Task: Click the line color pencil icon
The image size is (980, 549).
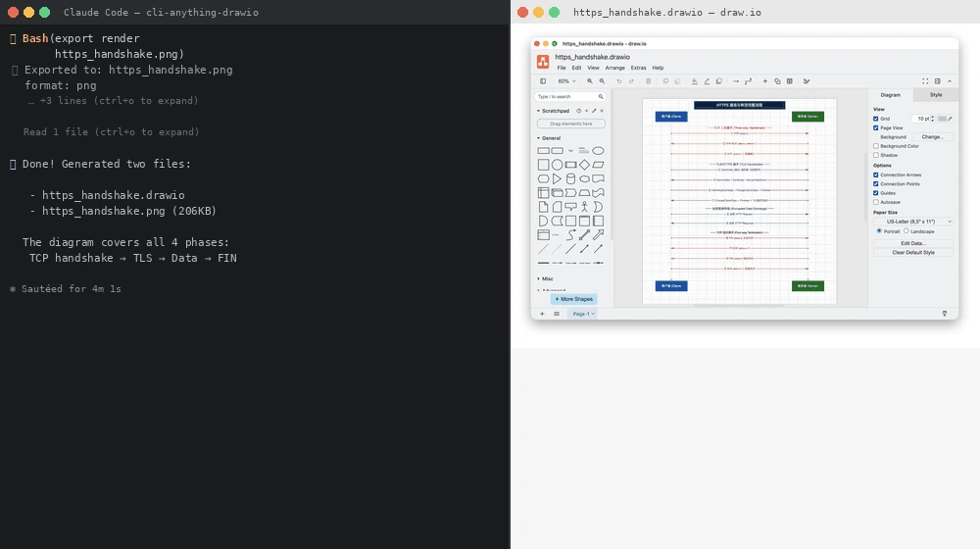Action: coord(707,81)
